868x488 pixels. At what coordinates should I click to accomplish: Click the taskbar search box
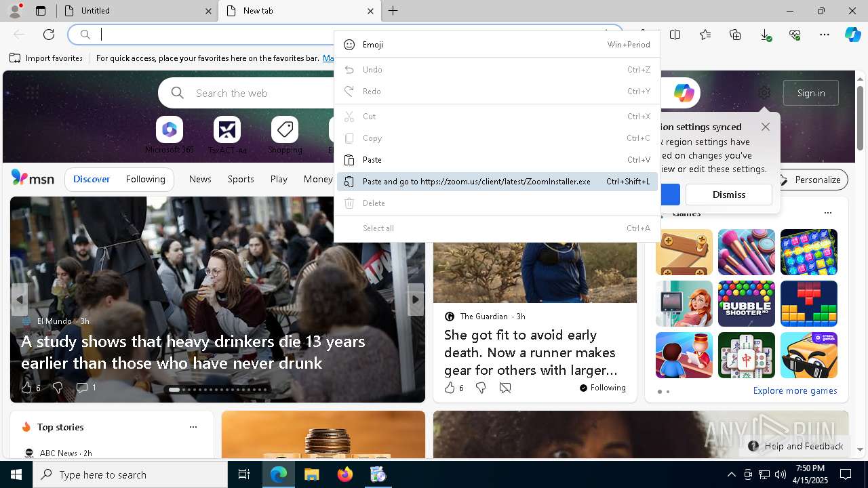130,474
